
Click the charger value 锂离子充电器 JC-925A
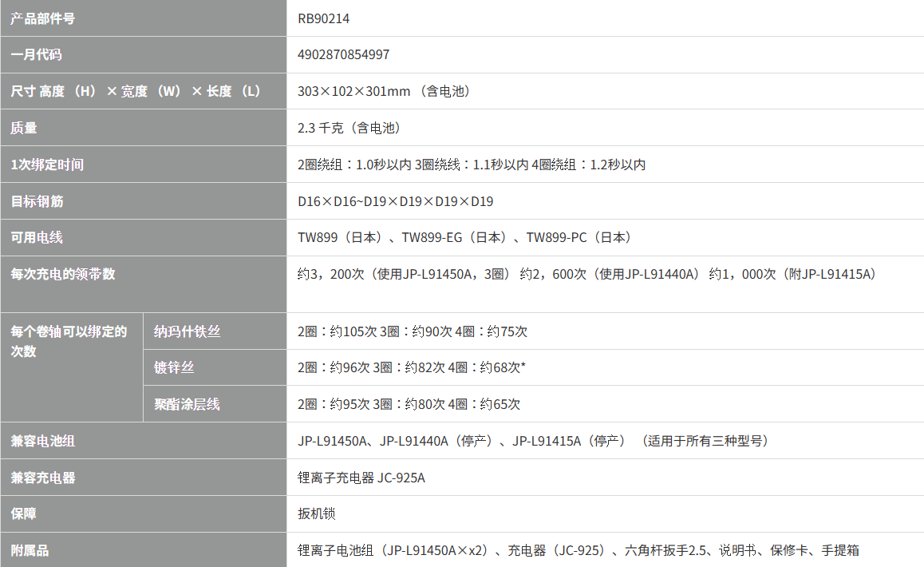tap(361, 478)
